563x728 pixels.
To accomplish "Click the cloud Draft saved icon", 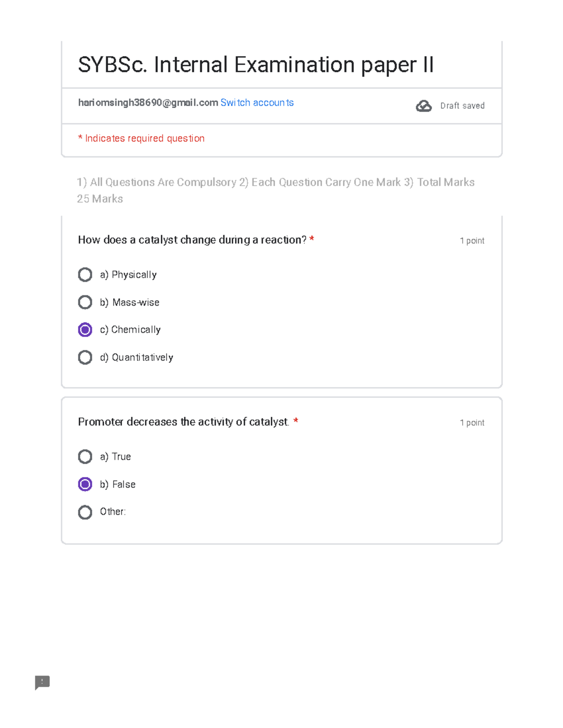I will click(x=424, y=106).
